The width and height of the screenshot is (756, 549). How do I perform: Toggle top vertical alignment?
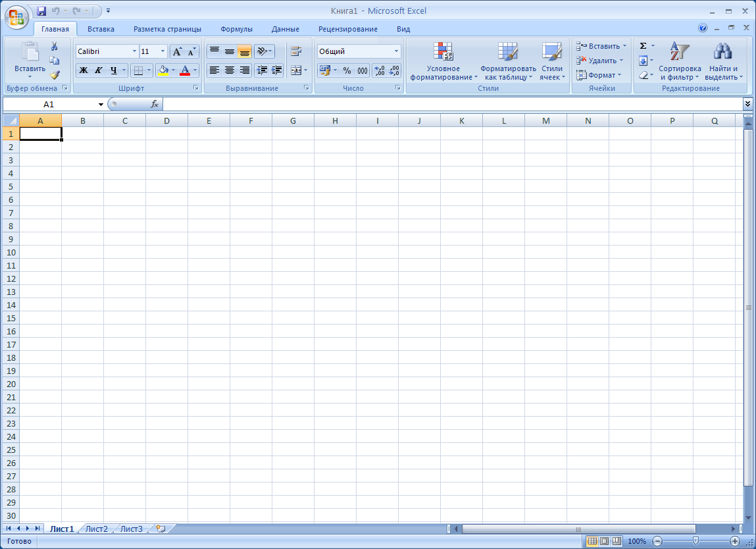(214, 51)
